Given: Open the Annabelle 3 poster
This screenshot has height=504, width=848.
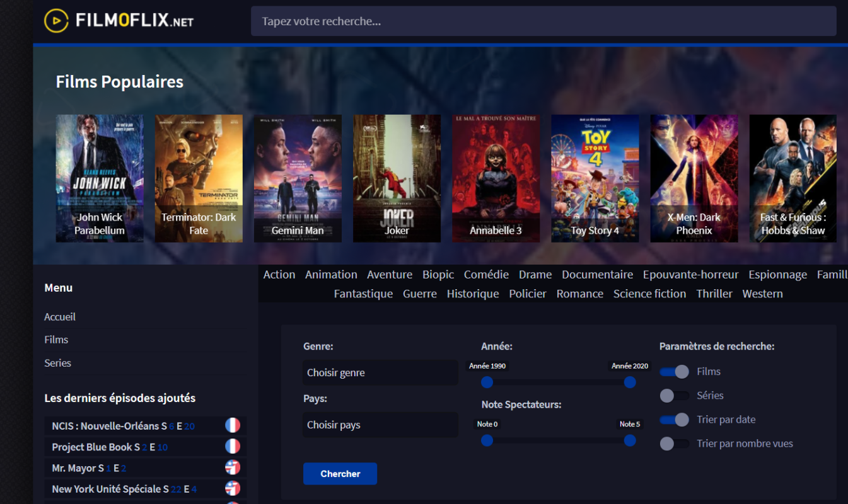Looking at the screenshot, I should [x=496, y=178].
